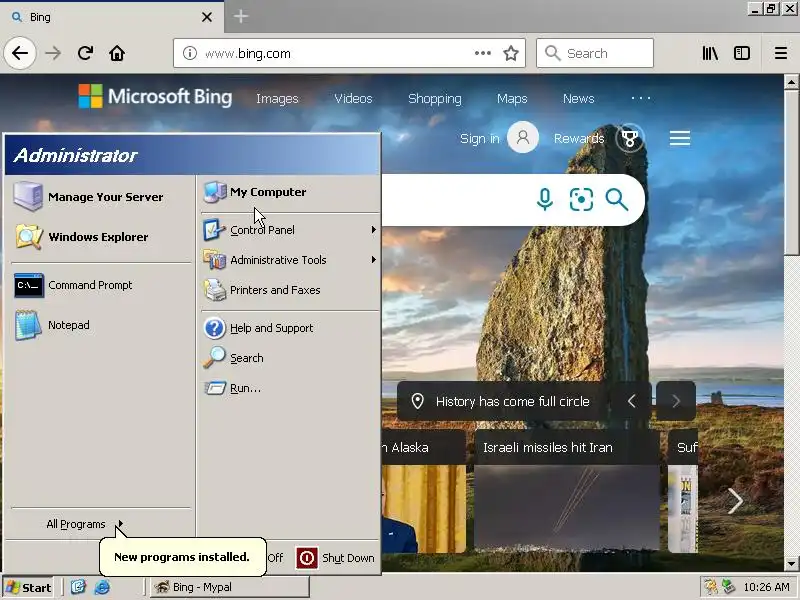Open Bing settings hamburger menu
Viewport: 800px width, 600px height.
(680, 138)
